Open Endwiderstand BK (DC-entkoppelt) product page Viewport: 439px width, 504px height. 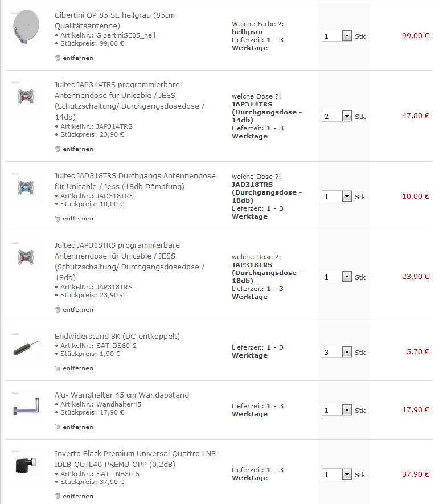pos(117,336)
